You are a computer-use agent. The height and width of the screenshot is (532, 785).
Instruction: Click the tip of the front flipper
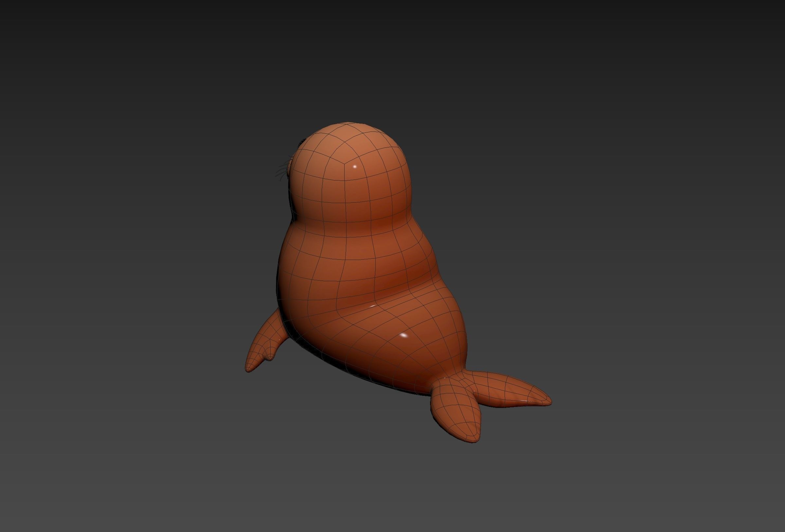[x=249, y=369]
